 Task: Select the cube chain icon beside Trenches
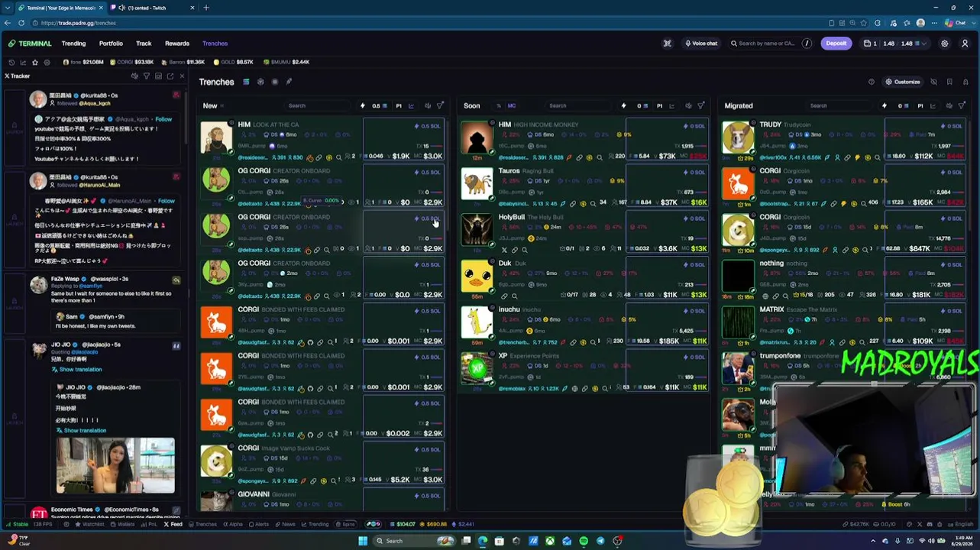click(x=260, y=82)
